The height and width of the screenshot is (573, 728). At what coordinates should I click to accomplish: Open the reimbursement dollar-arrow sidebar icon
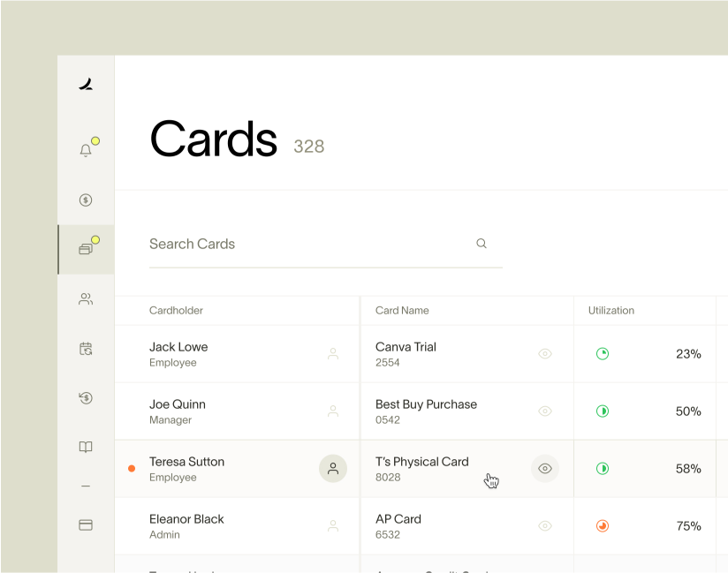click(86, 397)
